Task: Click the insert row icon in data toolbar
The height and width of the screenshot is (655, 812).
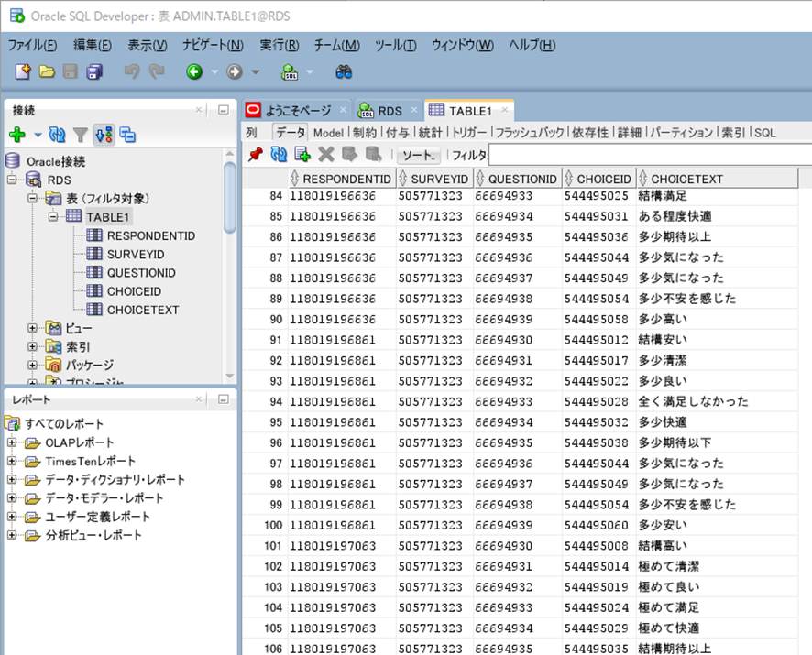Action: pos(302,154)
